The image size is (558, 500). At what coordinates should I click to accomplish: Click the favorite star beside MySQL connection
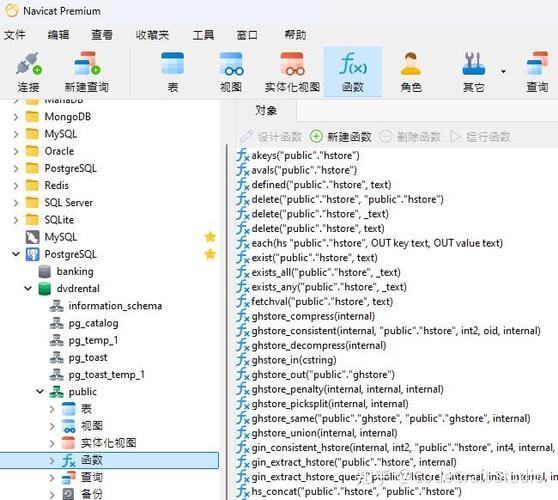pyautogui.click(x=210, y=237)
